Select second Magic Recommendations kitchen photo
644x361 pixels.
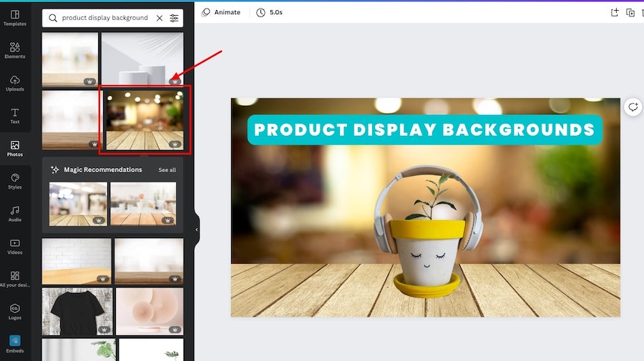(143, 204)
